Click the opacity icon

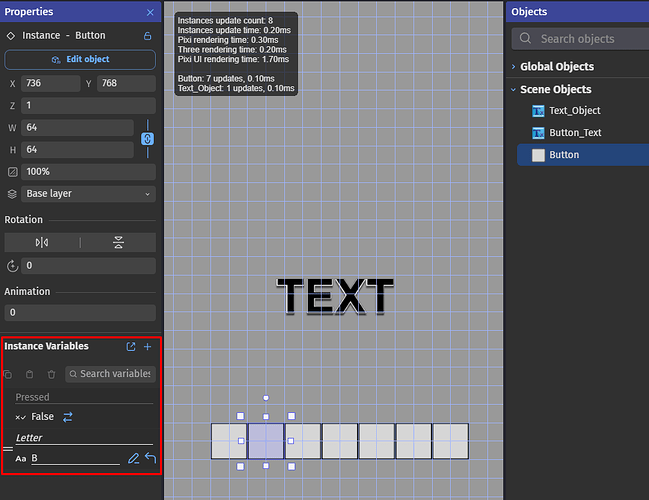pyautogui.click(x=13, y=172)
